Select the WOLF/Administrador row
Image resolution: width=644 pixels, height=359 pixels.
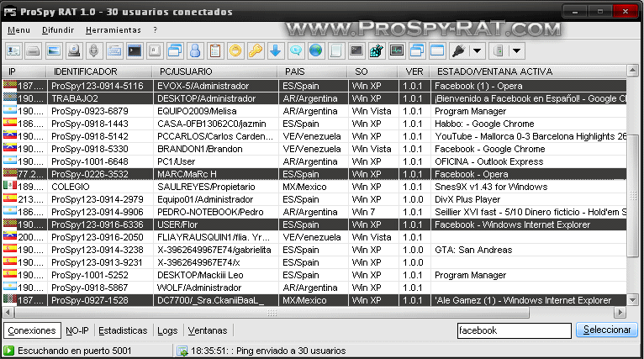(314, 288)
